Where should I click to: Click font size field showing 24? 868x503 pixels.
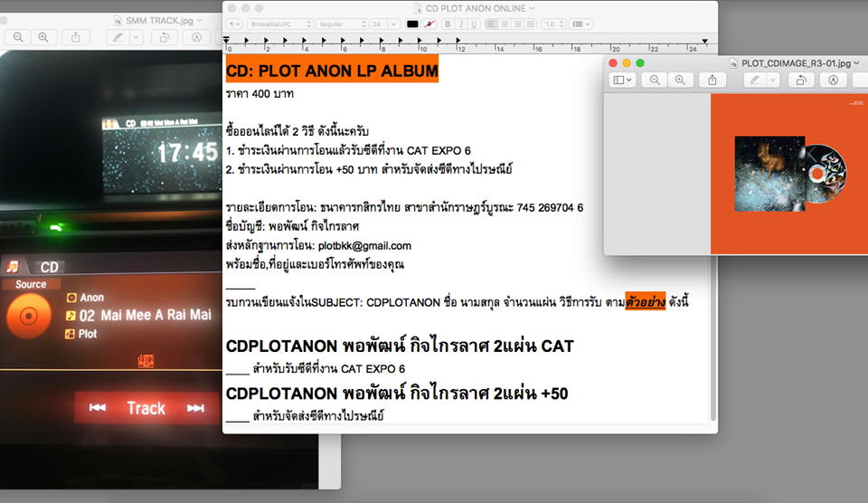(x=378, y=24)
